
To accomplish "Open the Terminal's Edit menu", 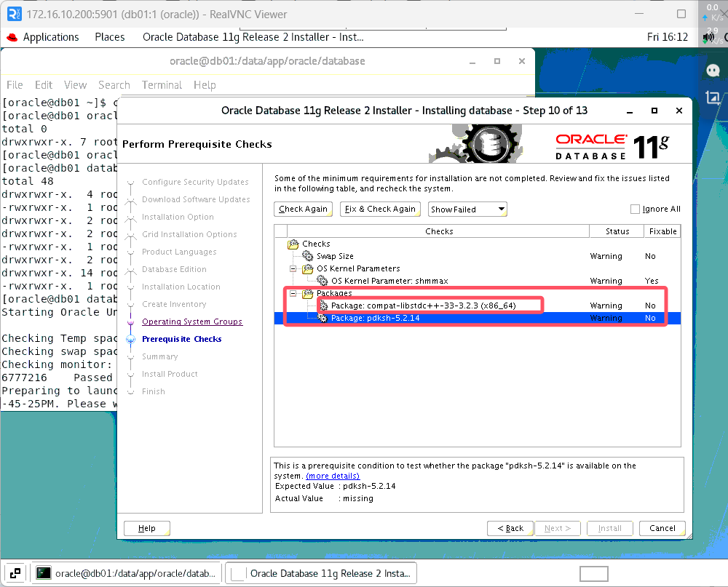I will [x=43, y=85].
